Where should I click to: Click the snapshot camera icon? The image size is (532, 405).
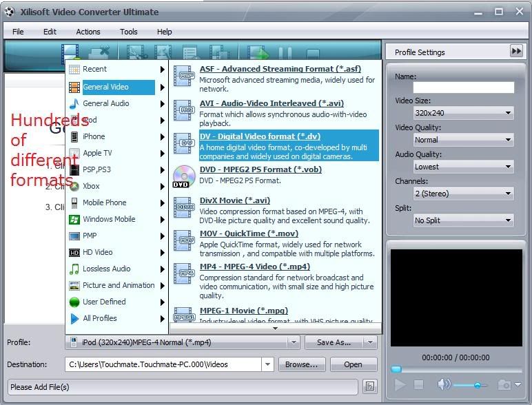point(505,384)
